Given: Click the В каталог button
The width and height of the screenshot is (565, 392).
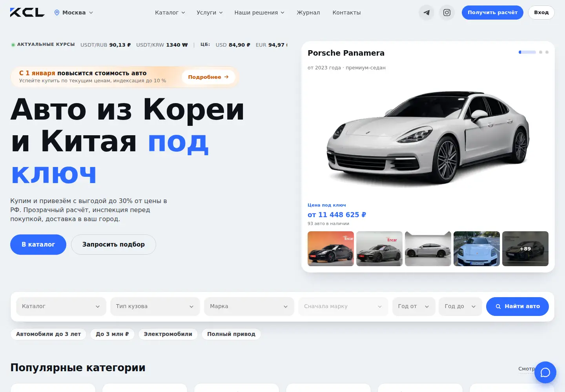Looking at the screenshot, I should [38, 245].
